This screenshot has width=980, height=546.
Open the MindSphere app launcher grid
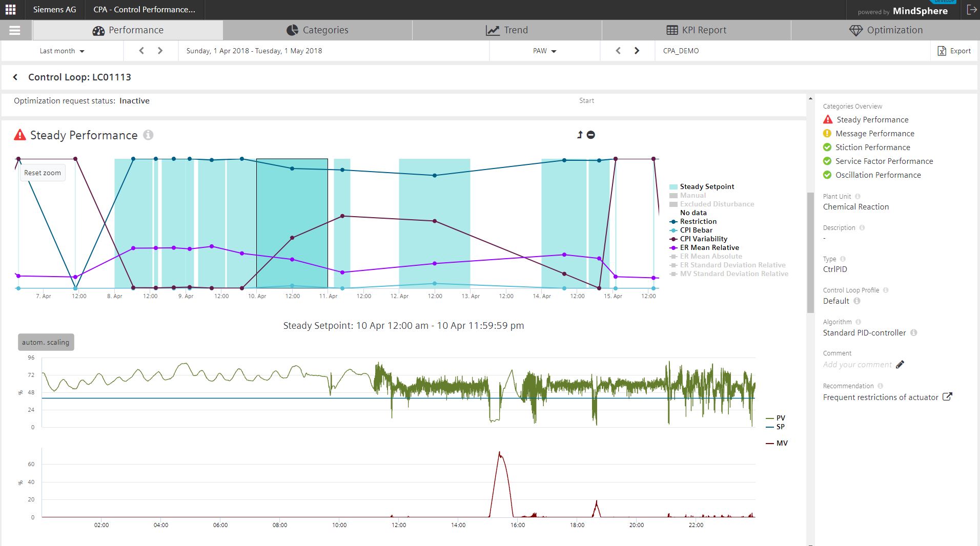[x=10, y=10]
